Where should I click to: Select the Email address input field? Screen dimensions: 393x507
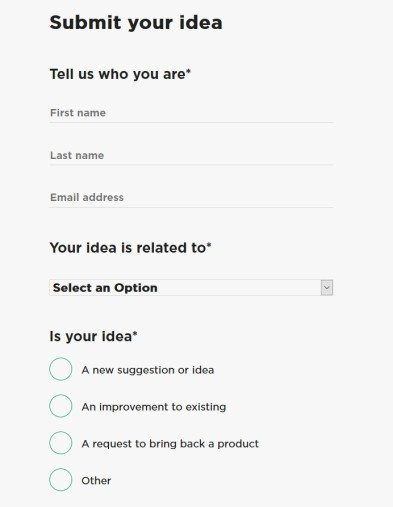pos(191,198)
